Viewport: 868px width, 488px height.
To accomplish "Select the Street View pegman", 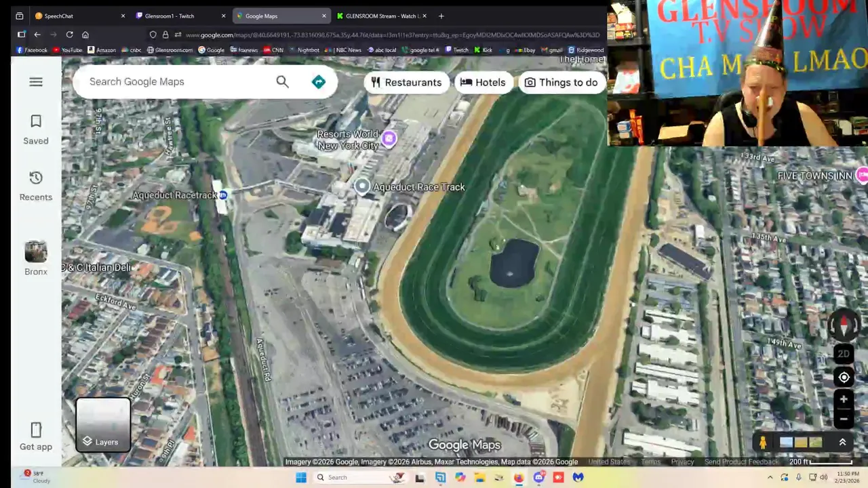I will (763, 443).
